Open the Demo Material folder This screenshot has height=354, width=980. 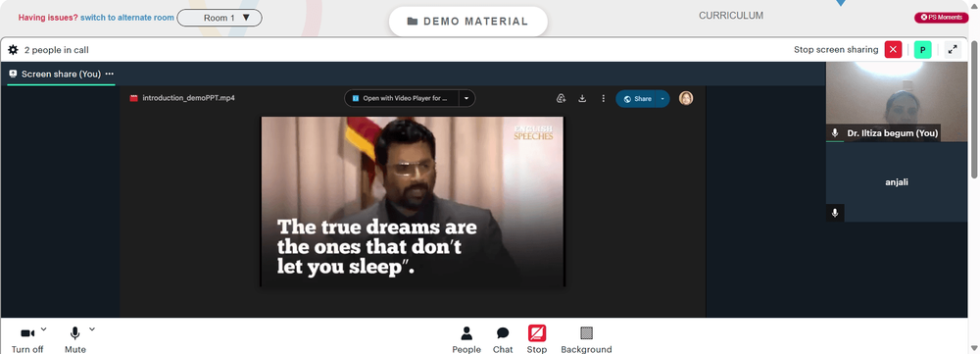click(468, 22)
